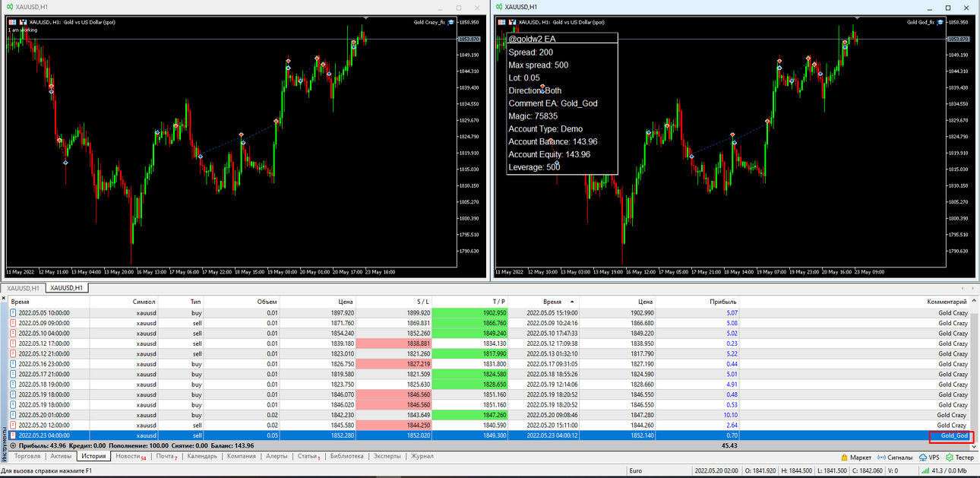Click @goldw2 EA link in info panel
The image size is (980, 478).
click(532, 39)
